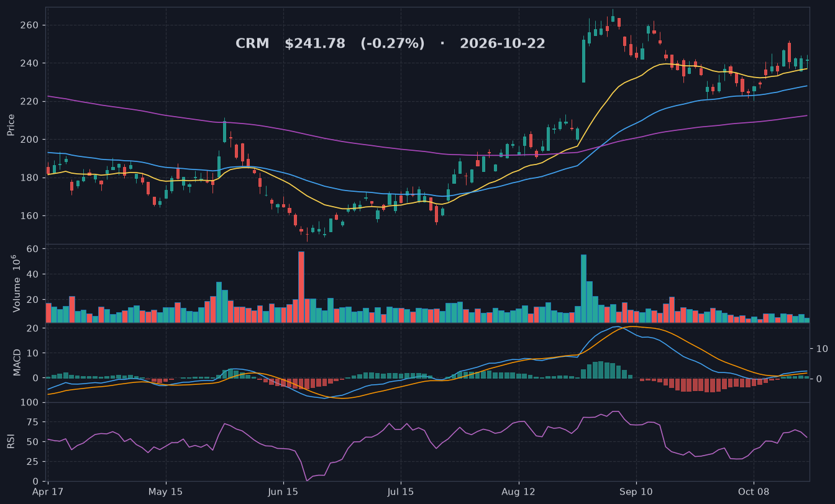
Task: Click the 200 price tick label
Action: pos(30,140)
